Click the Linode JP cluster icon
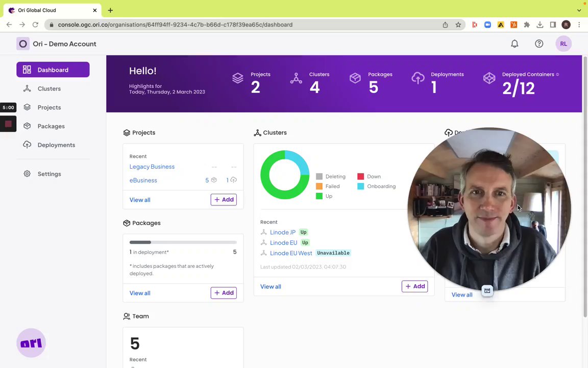This screenshot has height=368, width=588. click(x=263, y=232)
